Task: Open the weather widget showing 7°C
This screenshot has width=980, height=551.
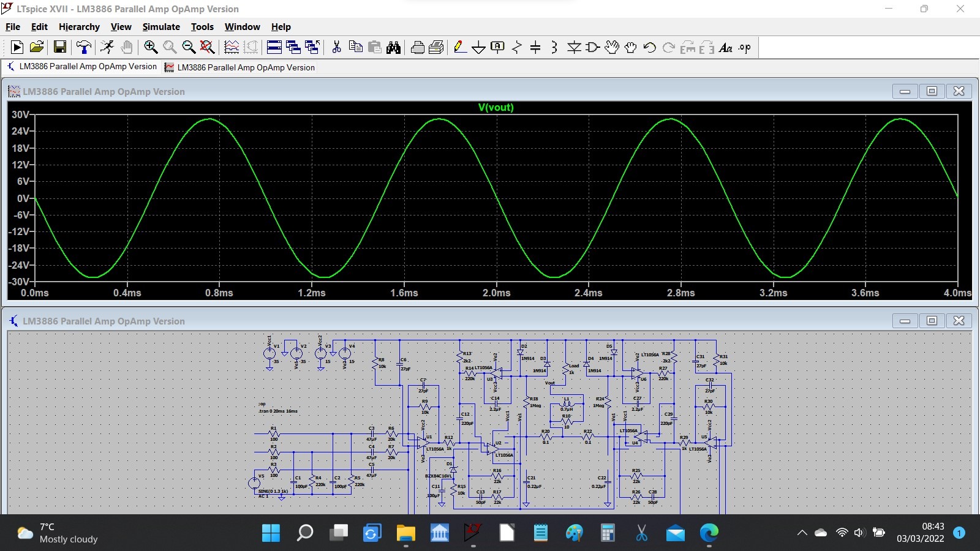Action: click(x=58, y=533)
